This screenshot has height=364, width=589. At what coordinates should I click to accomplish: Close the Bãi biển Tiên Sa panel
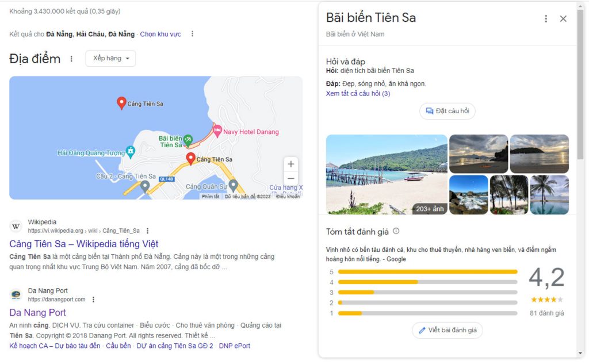pos(563,19)
